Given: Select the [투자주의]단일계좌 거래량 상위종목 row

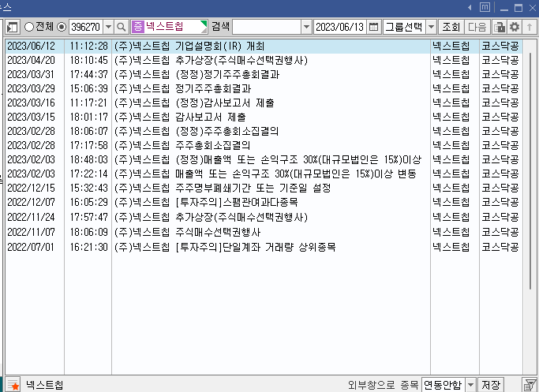Looking at the screenshot, I should tap(264, 247).
